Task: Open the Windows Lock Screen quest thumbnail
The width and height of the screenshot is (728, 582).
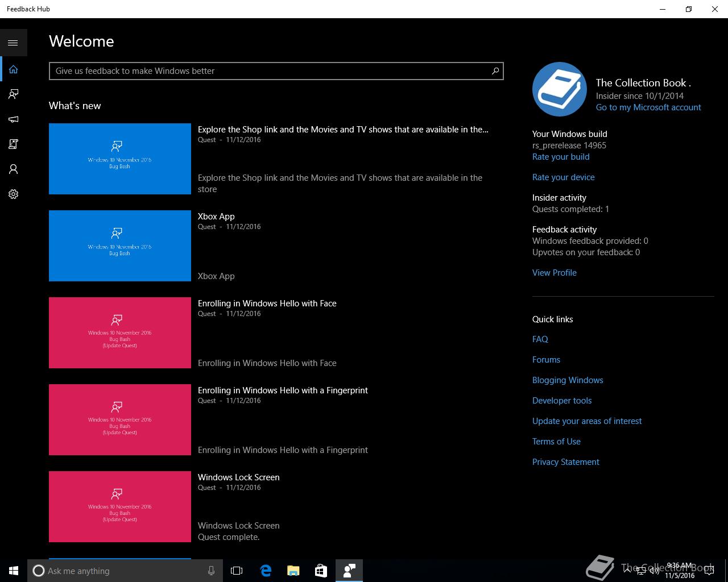Action: (120, 506)
